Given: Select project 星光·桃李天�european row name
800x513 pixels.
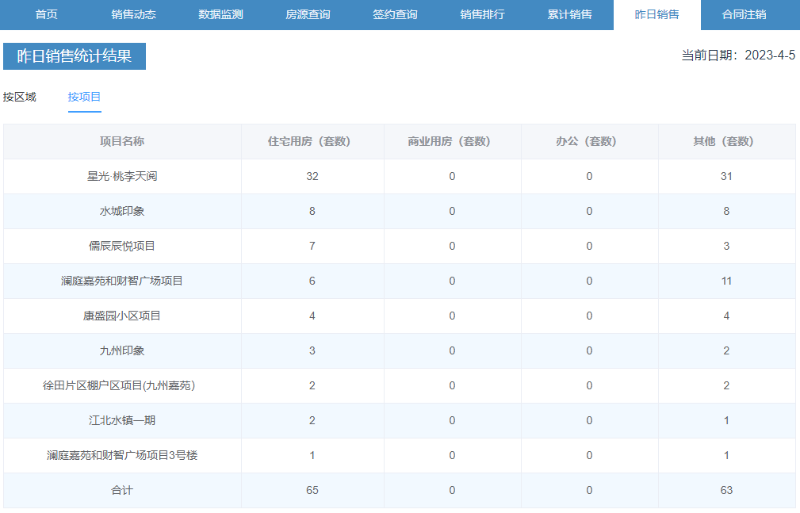Looking at the screenshot, I should point(122,176).
